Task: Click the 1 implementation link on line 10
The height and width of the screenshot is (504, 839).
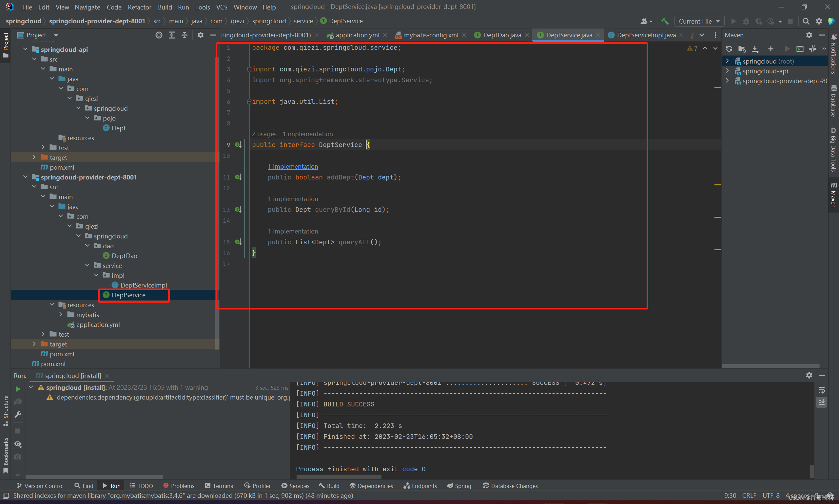Action: 292,166
